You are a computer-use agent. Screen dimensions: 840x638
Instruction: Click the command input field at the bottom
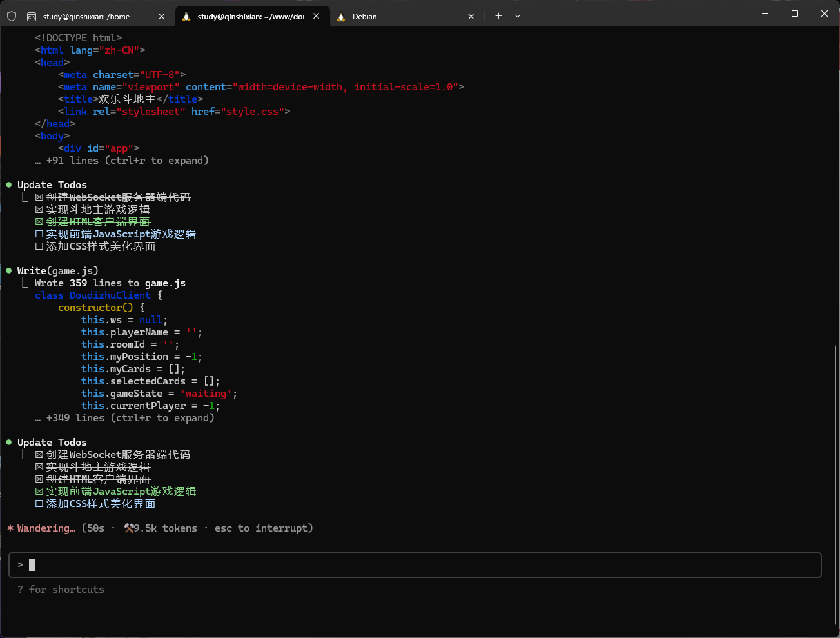tap(258, 564)
